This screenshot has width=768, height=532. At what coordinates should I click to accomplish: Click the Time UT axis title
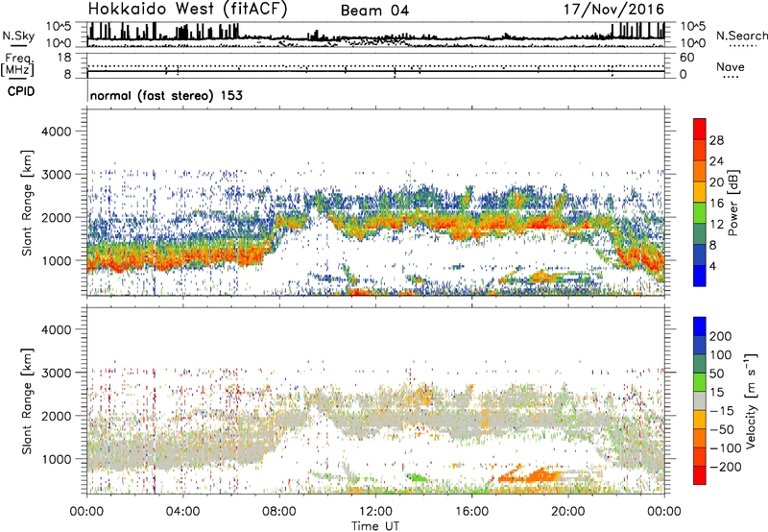pyautogui.click(x=375, y=526)
